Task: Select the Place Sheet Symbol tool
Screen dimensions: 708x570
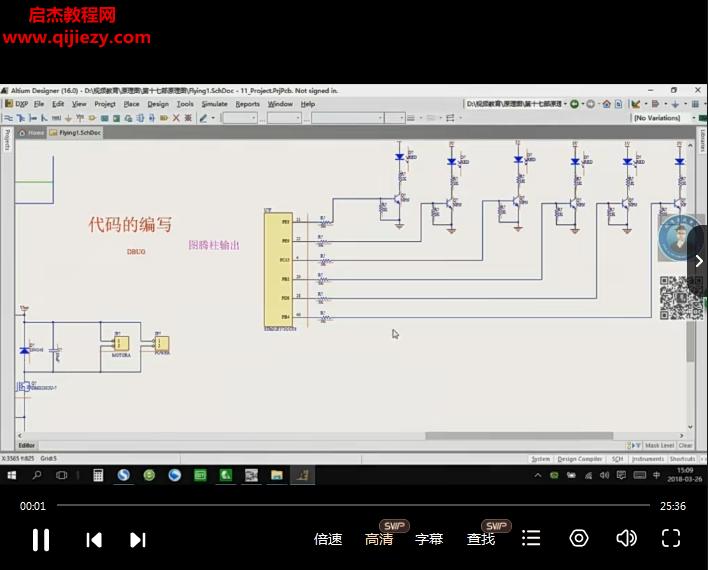Action: point(104,118)
